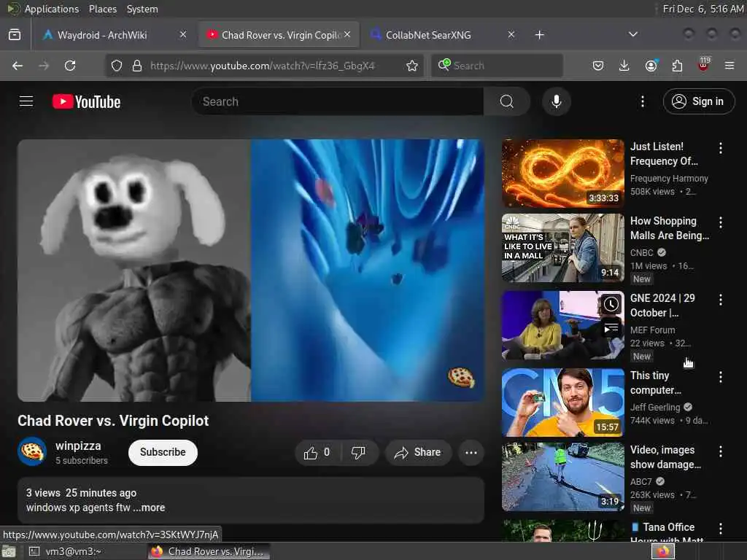747x560 pixels.
Task: Click the Sign in button
Action: click(x=698, y=101)
